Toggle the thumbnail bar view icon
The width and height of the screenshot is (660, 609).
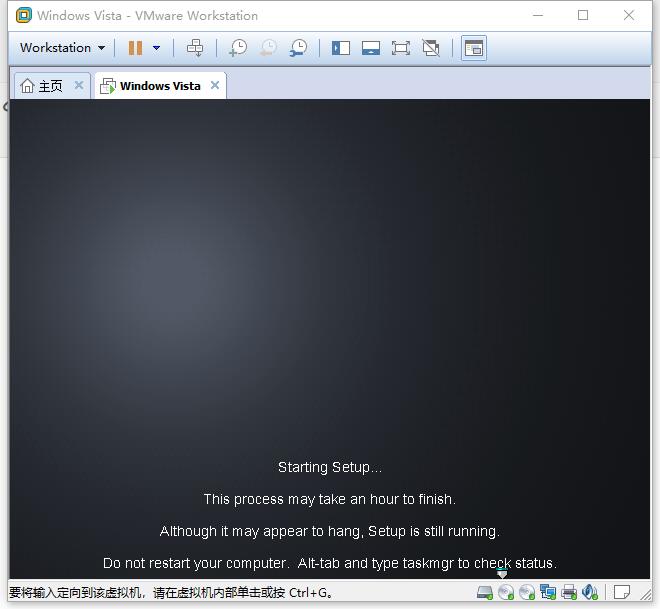[x=371, y=48]
